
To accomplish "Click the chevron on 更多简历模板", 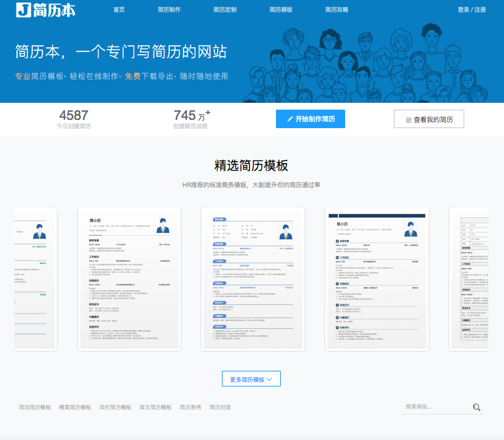I will pyautogui.click(x=269, y=379).
